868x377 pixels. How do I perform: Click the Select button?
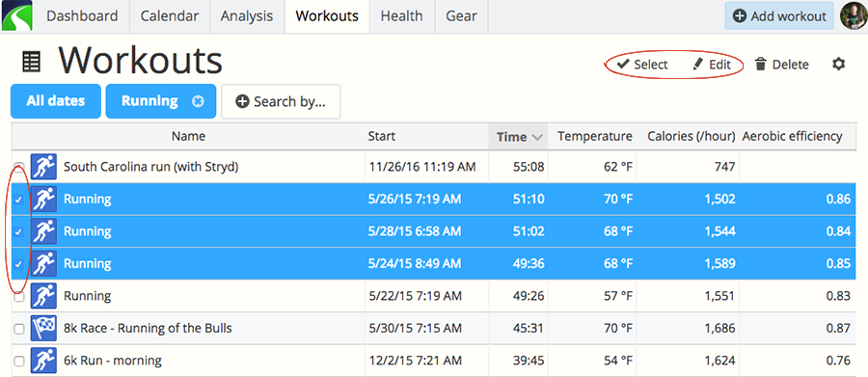(642, 65)
